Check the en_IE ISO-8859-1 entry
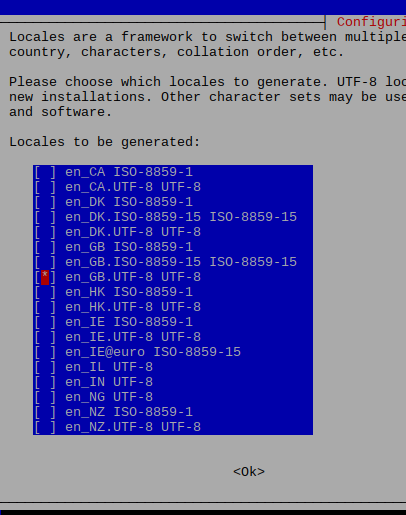This screenshot has height=515, width=406. pos(45,322)
